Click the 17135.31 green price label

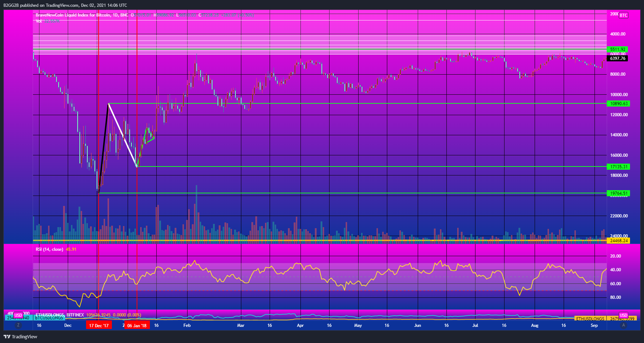tap(619, 166)
